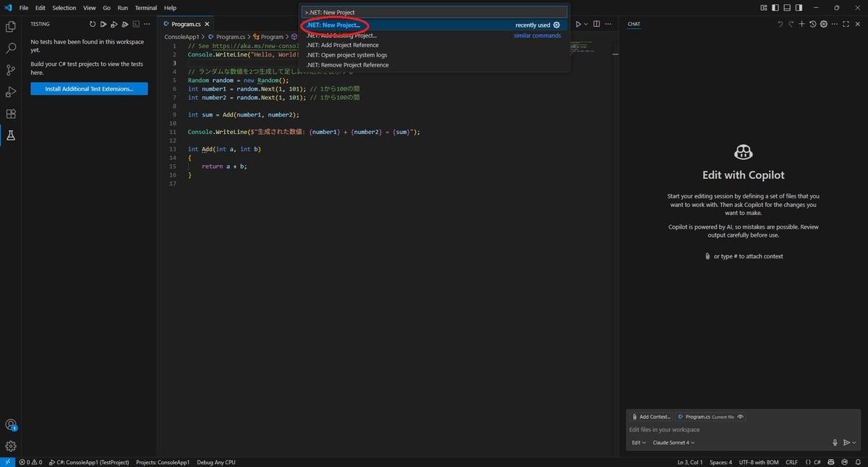Start a new chat with plus icon
Image resolution: width=868 pixels, height=467 pixels.
point(801,24)
